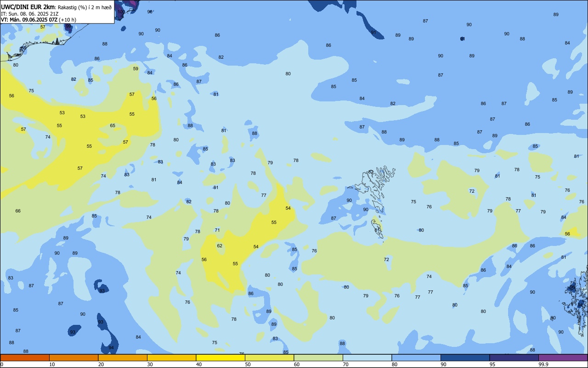Click the humidity value 65 in yellow area
Image resolution: width=588 pixels, height=368 pixels.
coord(113,126)
